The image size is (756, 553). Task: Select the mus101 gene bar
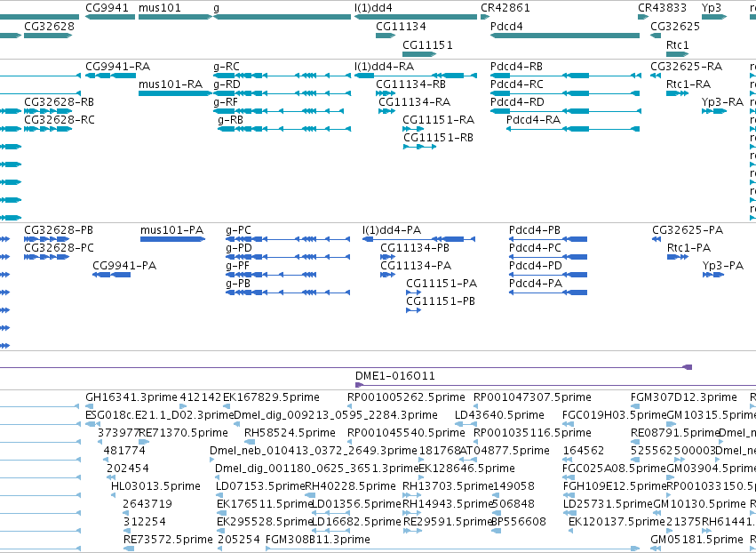click(x=175, y=17)
